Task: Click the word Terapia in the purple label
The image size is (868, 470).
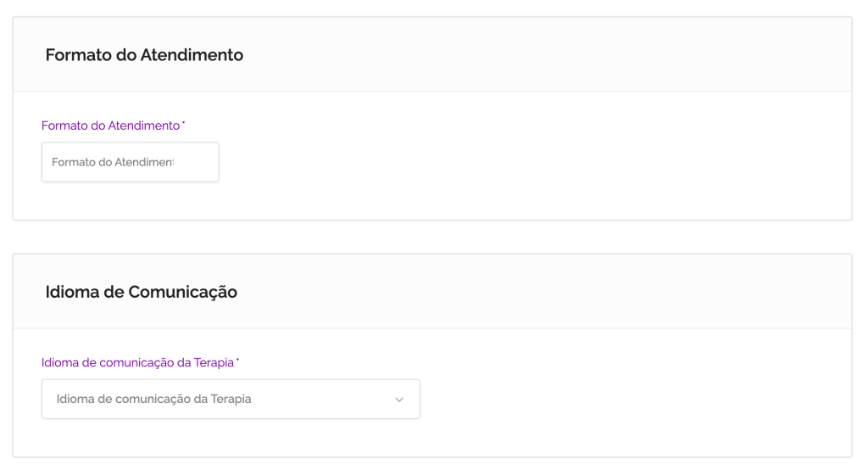Action: (213, 362)
